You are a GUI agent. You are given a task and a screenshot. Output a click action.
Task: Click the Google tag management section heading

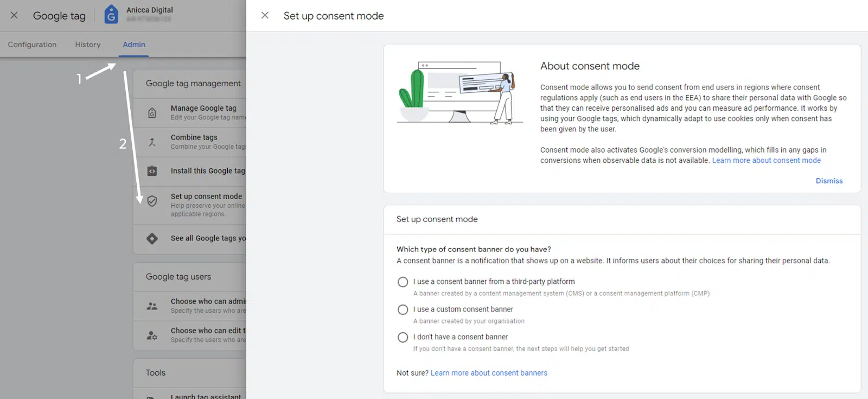(193, 83)
